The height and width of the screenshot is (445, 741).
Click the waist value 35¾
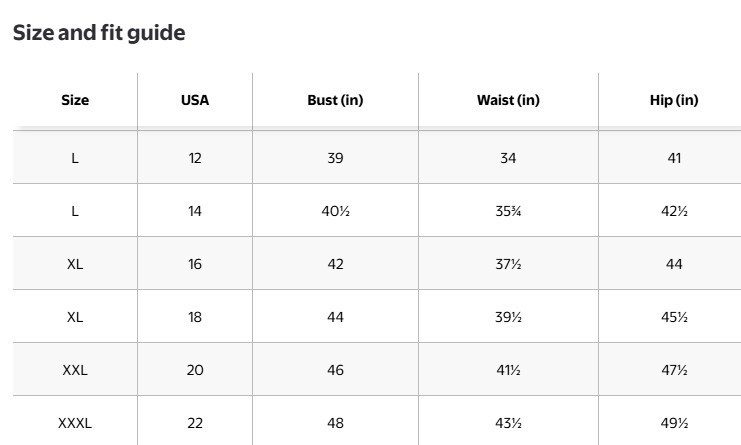508,211
